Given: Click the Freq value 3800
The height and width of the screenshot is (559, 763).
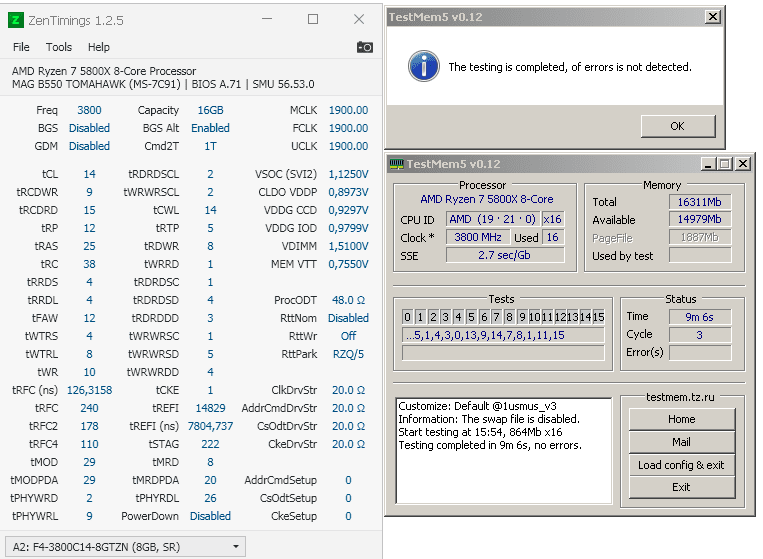Looking at the screenshot, I should pyautogui.click(x=90, y=110).
